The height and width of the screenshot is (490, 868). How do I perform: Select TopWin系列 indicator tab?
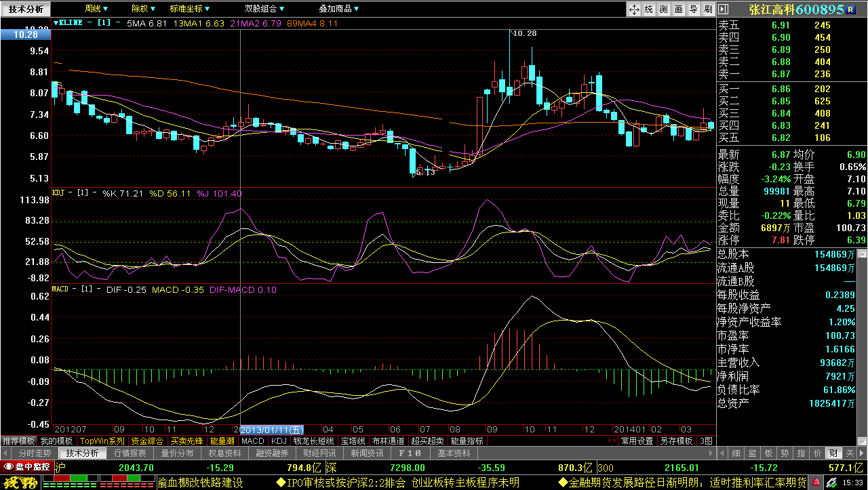coord(102,441)
